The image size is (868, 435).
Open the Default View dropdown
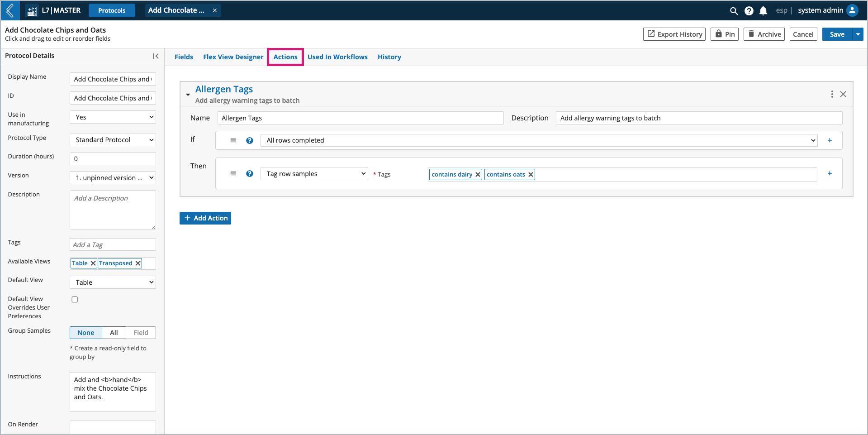click(x=113, y=282)
